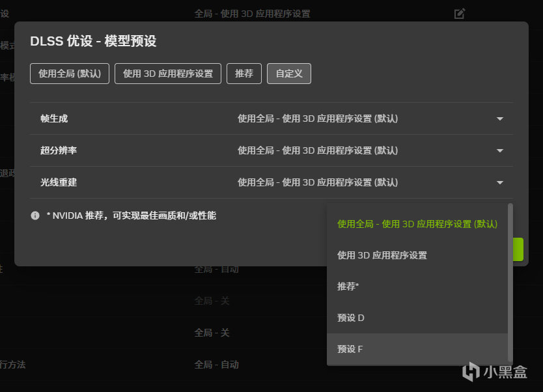This screenshot has height=392, width=543.
Task: Click the 超分辨率 row label
Action: point(59,150)
